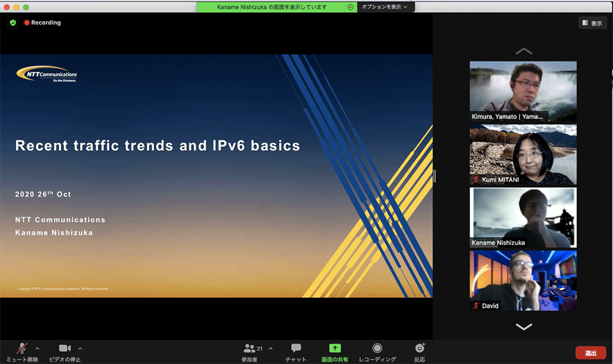Open the participants panel showing 21
The width and height of the screenshot is (613, 364).
click(253, 352)
